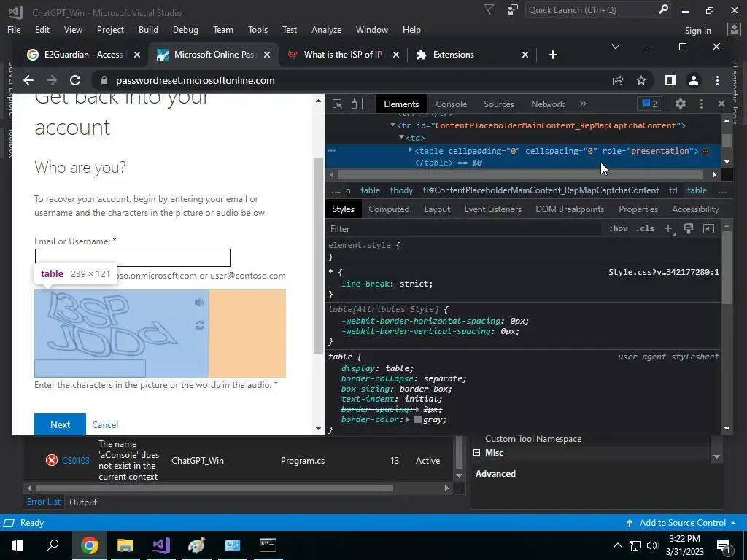
Task: Open the Style.css source link
Action: 664,273
